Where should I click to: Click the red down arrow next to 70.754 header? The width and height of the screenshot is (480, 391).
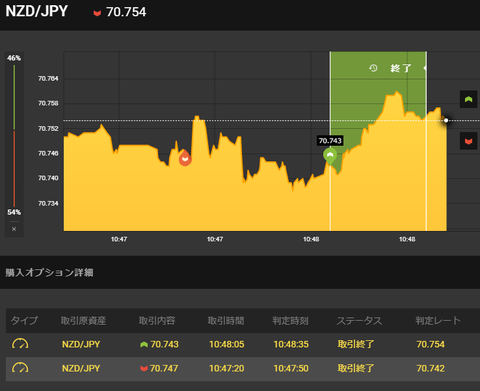(x=97, y=13)
